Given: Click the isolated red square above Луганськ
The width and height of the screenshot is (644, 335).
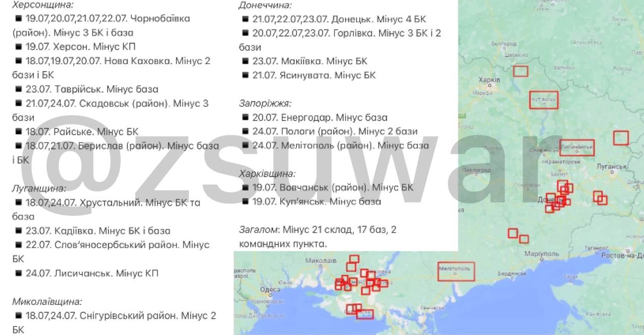Looking at the screenshot, I should click(621, 138).
